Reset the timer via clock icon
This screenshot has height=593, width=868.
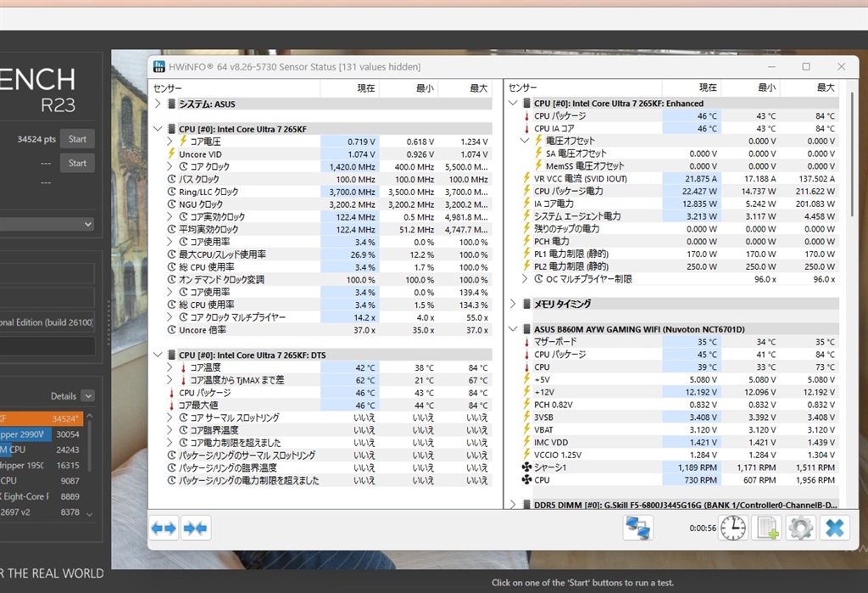click(733, 529)
